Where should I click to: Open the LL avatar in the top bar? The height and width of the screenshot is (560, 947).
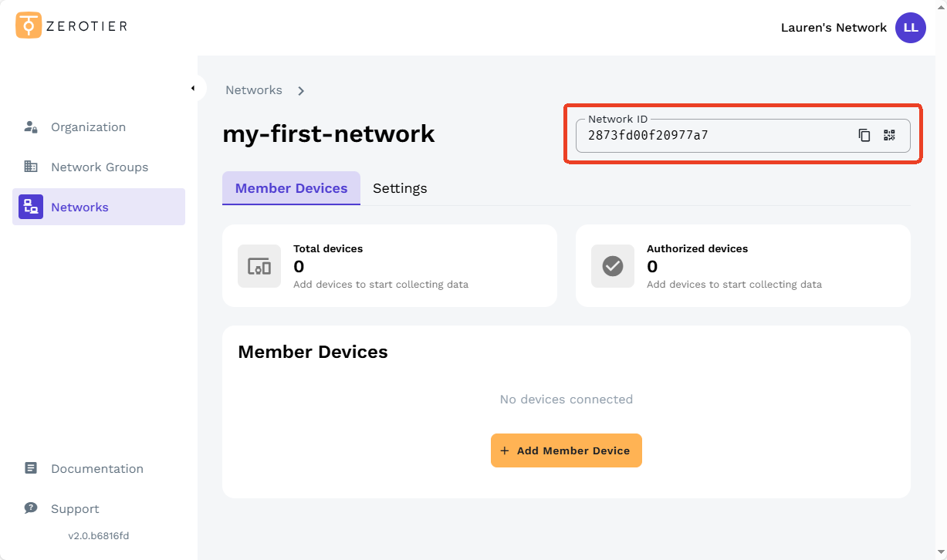tap(911, 27)
